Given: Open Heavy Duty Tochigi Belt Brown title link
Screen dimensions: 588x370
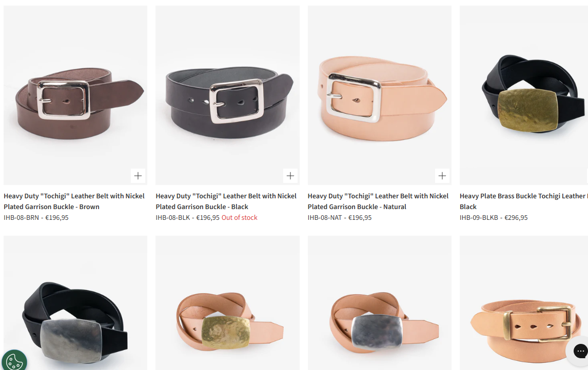Looking at the screenshot, I should 74,201.
